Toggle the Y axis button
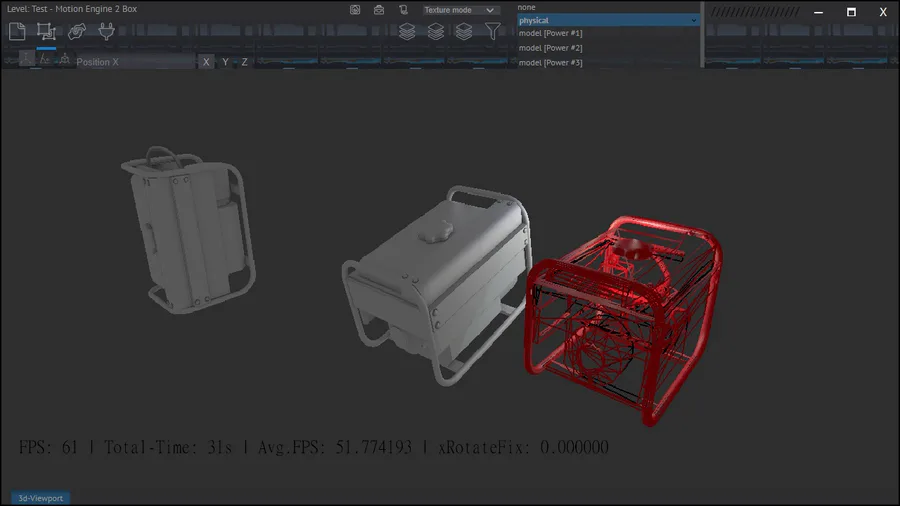This screenshot has width=900, height=506. (226, 62)
